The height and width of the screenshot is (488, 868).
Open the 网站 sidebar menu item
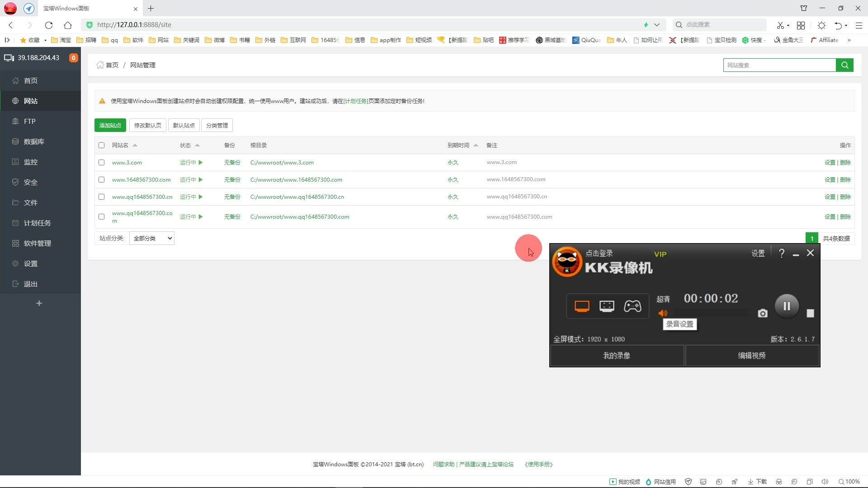click(40, 101)
